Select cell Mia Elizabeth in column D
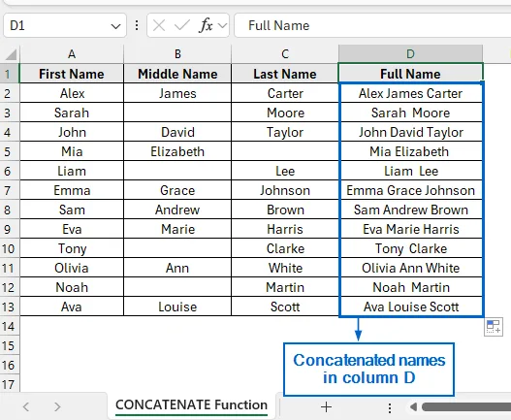This screenshot has width=511, height=420. point(410,151)
